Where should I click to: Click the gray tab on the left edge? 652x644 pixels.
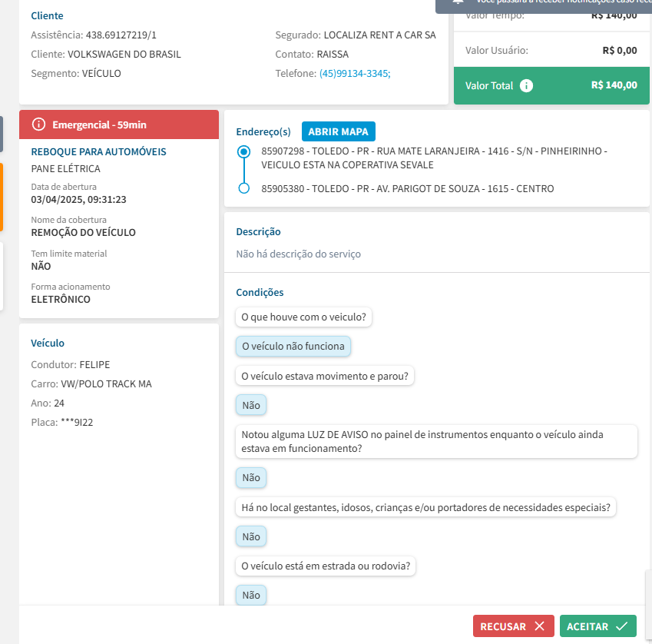click(2, 134)
